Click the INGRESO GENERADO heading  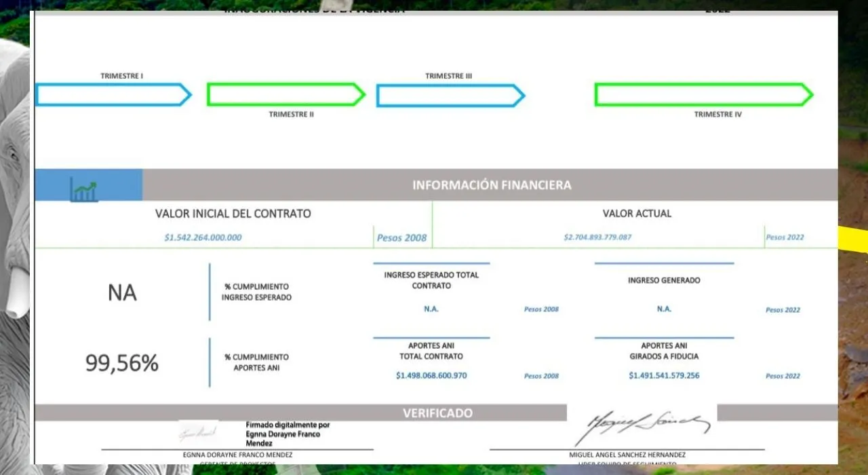pyautogui.click(x=664, y=280)
